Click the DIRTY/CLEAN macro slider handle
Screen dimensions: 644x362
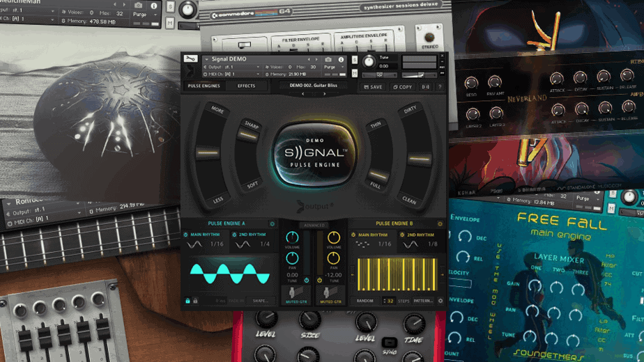(420, 159)
